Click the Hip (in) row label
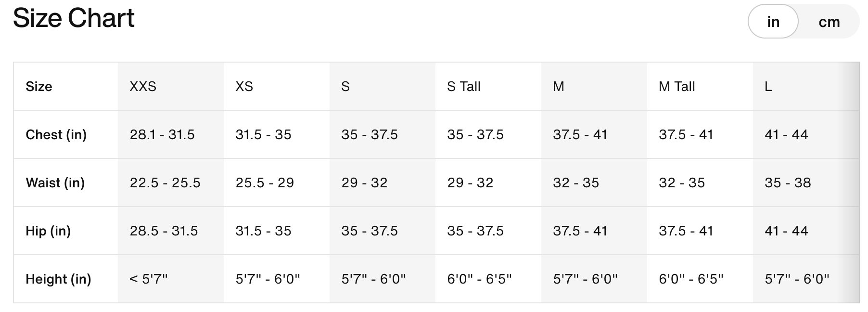The width and height of the screenshot is (868, 312). pyautogui.click(x=48, y=231)
